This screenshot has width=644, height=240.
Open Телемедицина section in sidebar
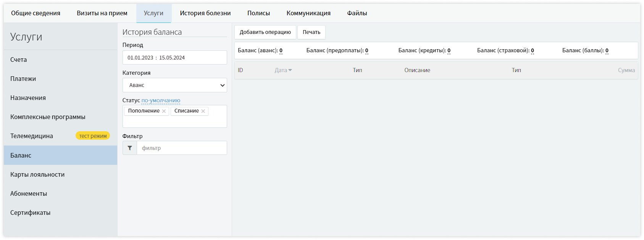point(32,136)
